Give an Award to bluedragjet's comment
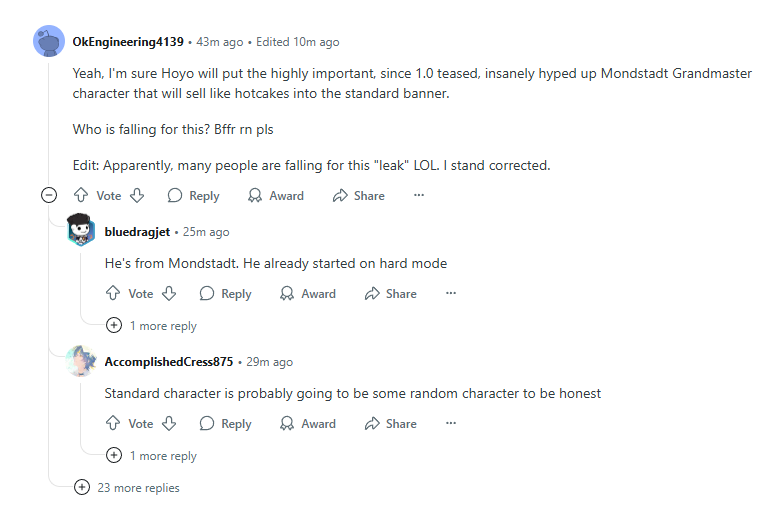764x505 pixels. pos(308,293)
